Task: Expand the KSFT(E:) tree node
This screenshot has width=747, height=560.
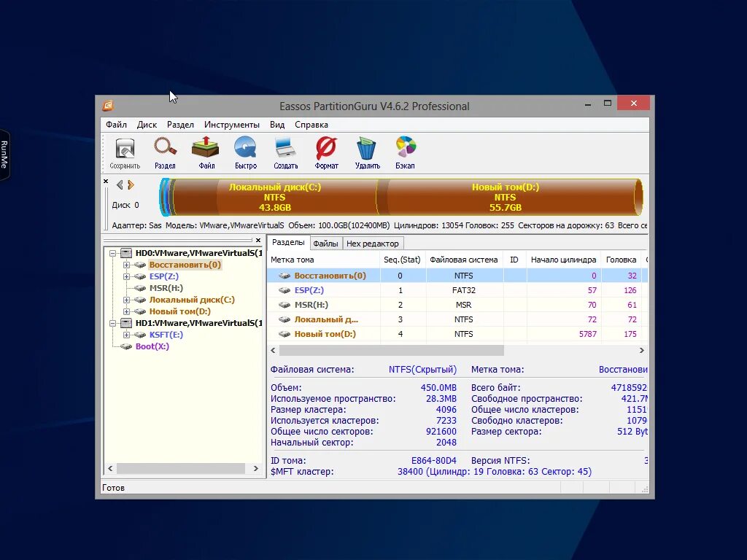Action: tap(126, 335)
